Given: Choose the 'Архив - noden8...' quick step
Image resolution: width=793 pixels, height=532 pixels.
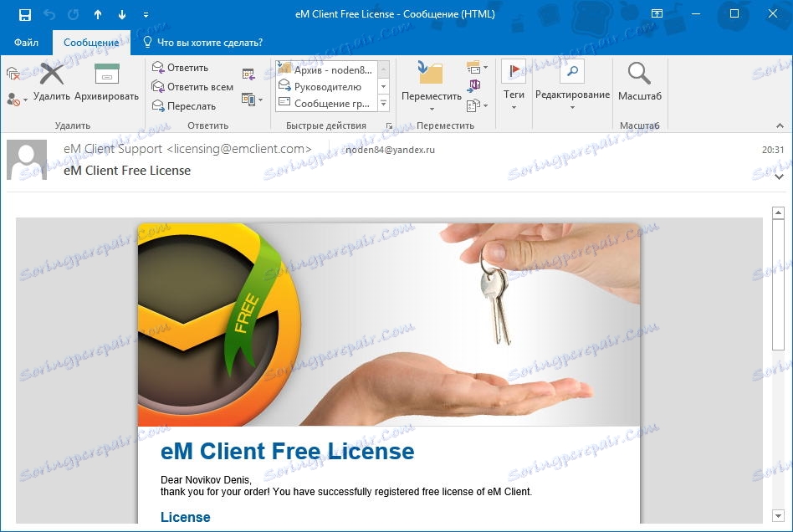Looking at the screenshot, I should coord(327,69).
